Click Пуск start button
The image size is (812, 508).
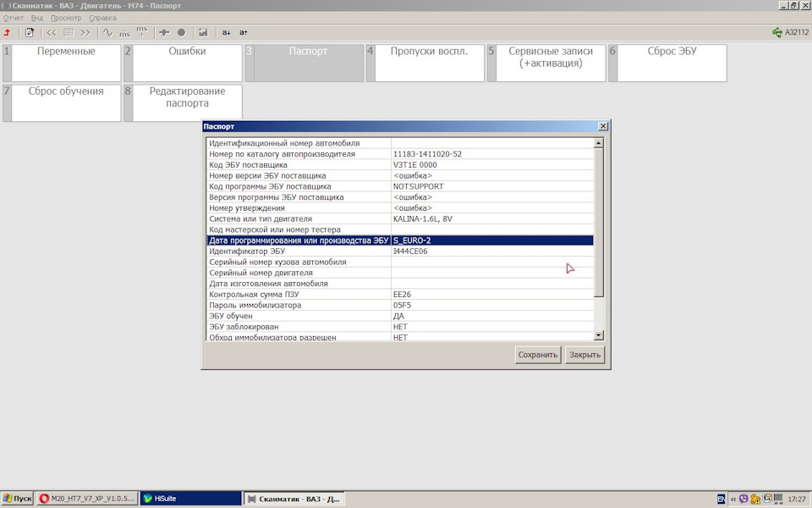(17, 499)
